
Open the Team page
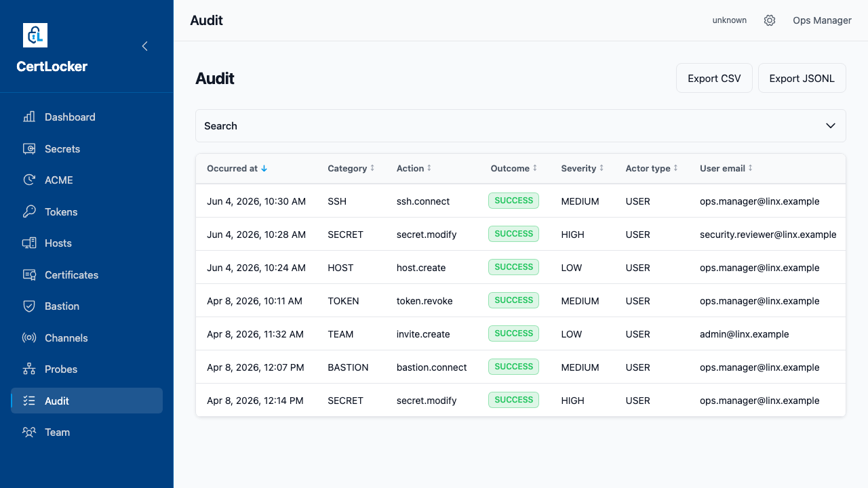(x=87, y=432)
